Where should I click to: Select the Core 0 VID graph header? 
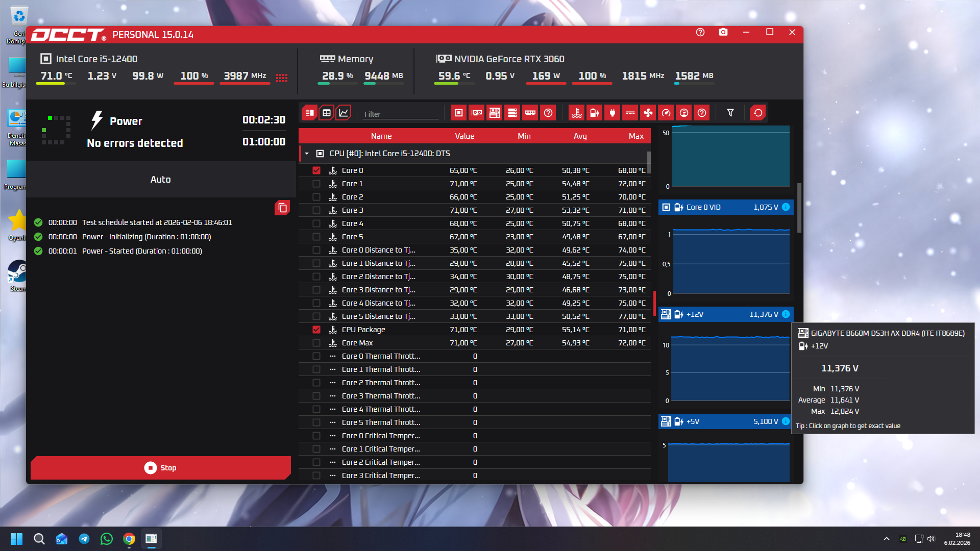726,207
